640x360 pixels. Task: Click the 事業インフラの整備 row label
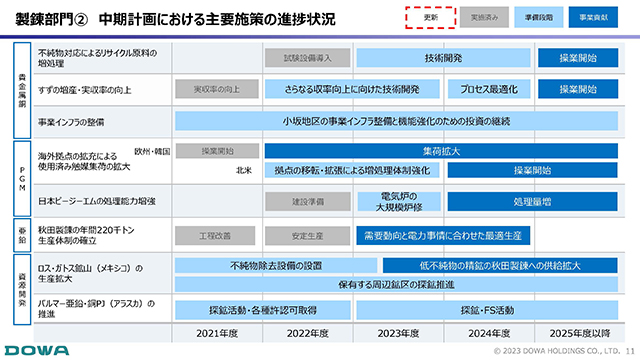click(71, 122)
